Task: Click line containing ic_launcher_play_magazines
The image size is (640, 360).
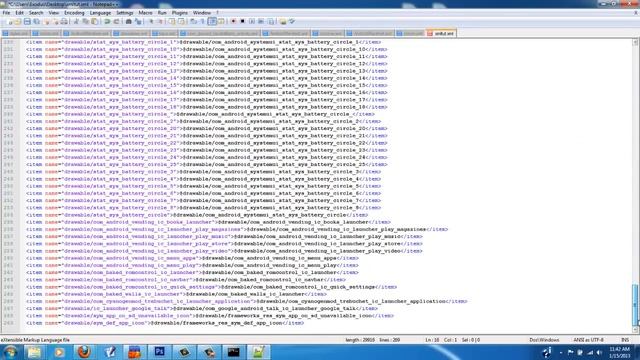Action: point(237,229)
